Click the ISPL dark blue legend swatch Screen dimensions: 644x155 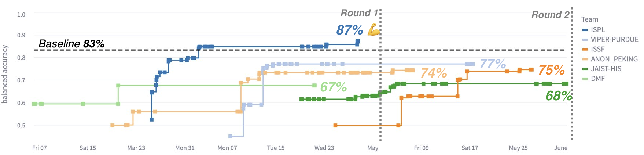pos(585,30)
